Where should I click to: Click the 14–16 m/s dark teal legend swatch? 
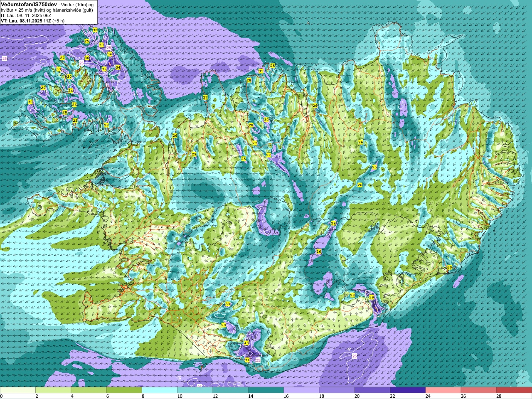[x=266, y=390]
